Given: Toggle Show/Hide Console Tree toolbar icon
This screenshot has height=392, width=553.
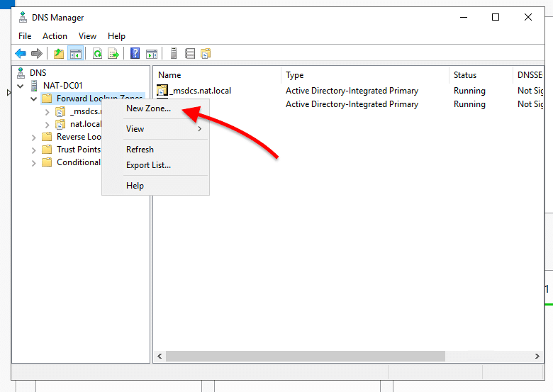Looking at the screenshot, I should click(x=76, y=54).
